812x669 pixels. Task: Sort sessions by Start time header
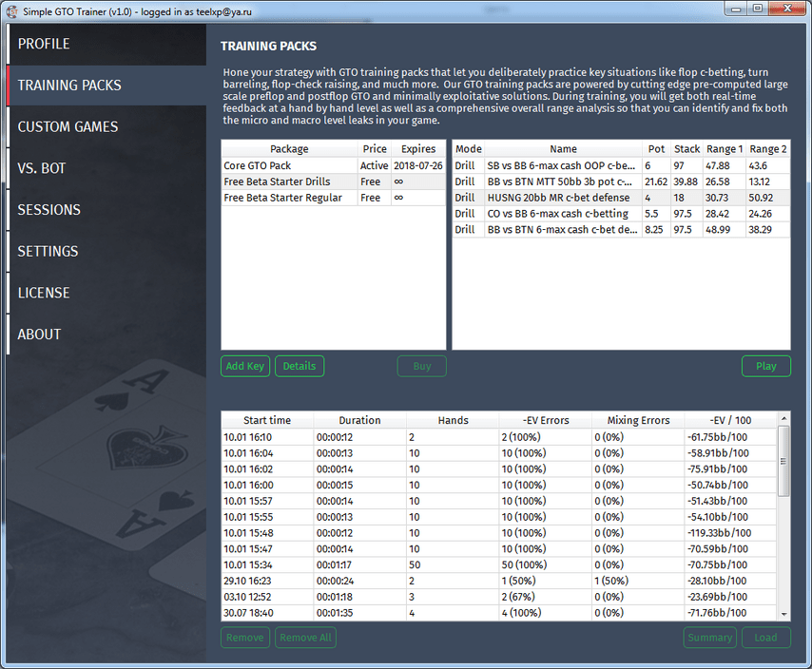(x=267, y=420)
